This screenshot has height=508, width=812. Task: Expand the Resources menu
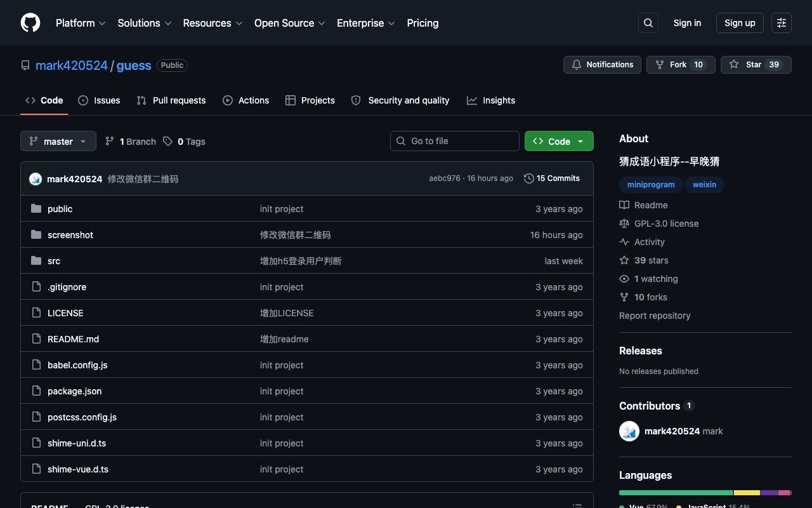213,23
